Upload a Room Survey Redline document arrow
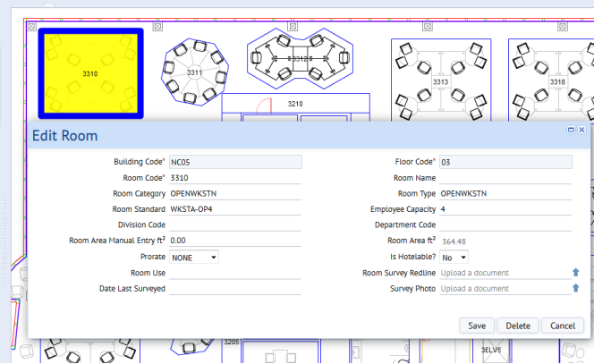594x364 pixels. pyautogui.click(x=575, y=273)
